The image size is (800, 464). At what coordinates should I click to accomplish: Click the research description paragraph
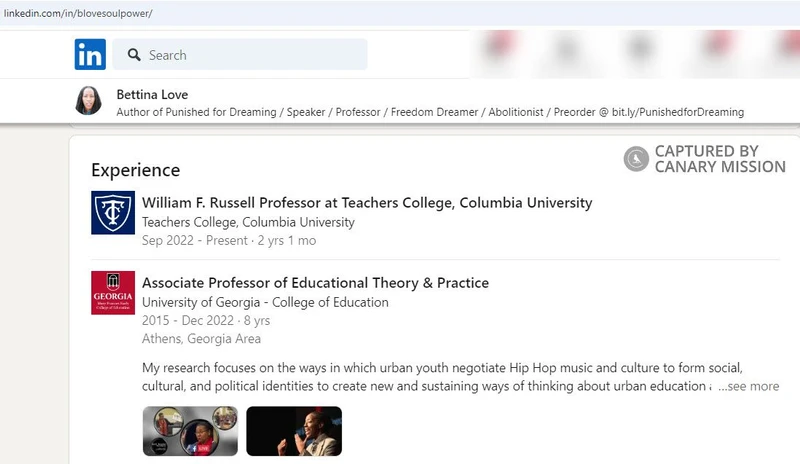coord(442,377)
